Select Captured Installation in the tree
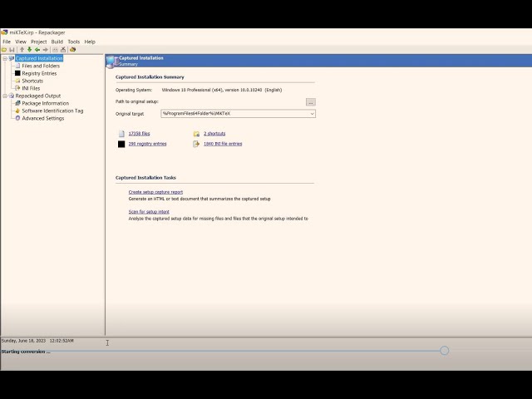 pyautogui.click(x=39, y=58)
